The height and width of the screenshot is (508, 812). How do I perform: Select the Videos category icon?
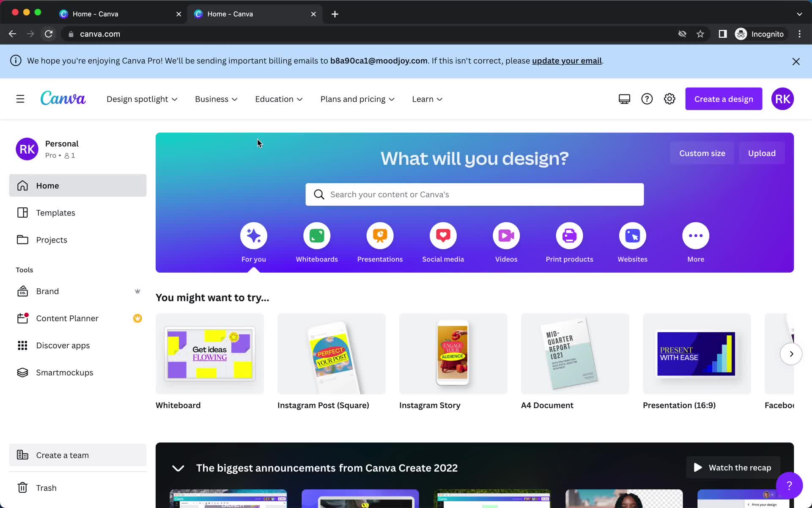coord(506,236)
